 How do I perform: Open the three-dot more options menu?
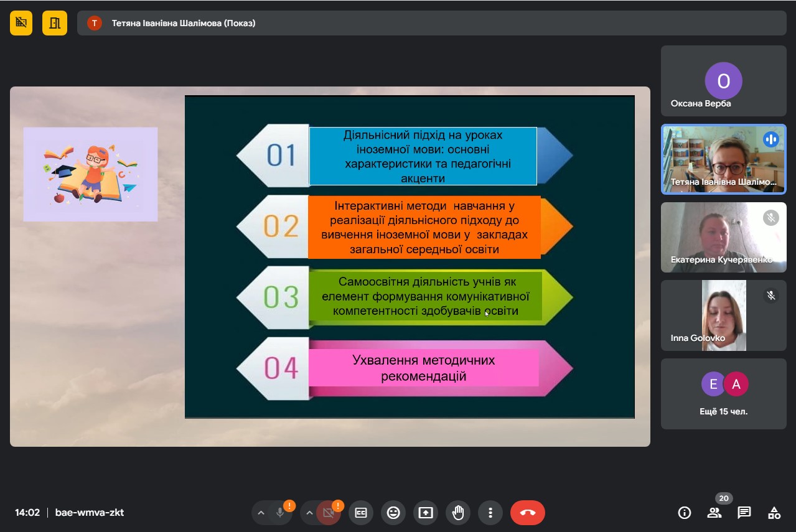tap(490, 513)
